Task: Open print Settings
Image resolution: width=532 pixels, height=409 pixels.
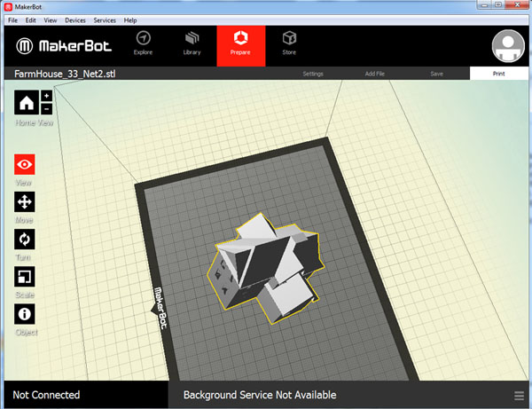Action: tap(313, 74)
